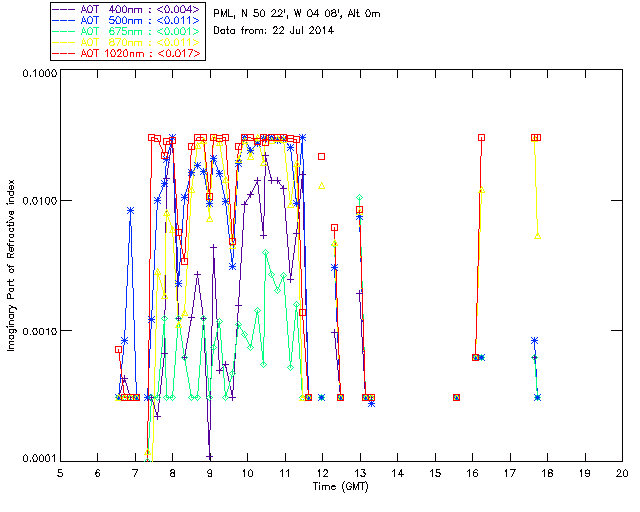Click the x-axis tick label 12
Viewport: 640px width, 512px height.
point(322,473)
